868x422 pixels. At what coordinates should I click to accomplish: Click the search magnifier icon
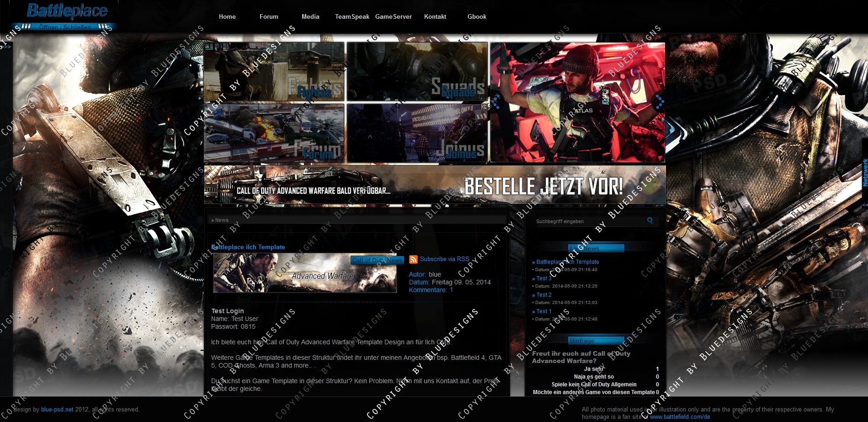point(650,221)
